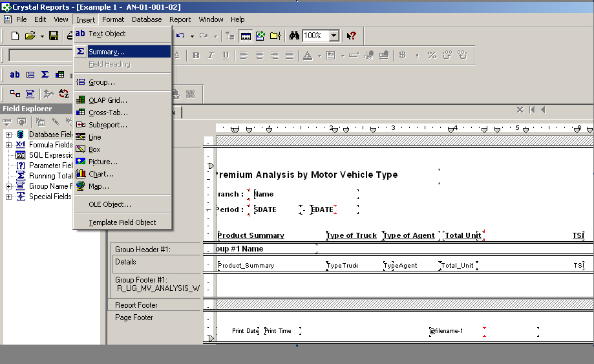Choose Cross-Tab... from the Insert menu
This screenshot has height=364, width=594.
tap(122, 112)
